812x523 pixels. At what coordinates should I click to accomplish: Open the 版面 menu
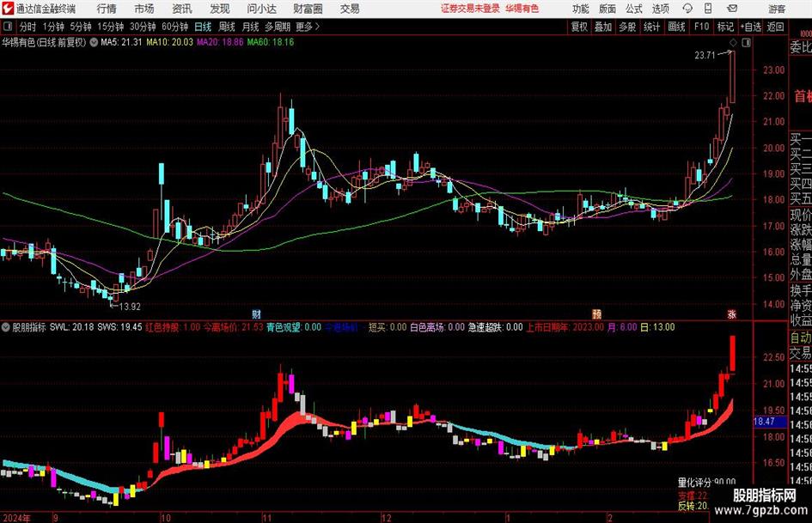(x=607, y=9)
